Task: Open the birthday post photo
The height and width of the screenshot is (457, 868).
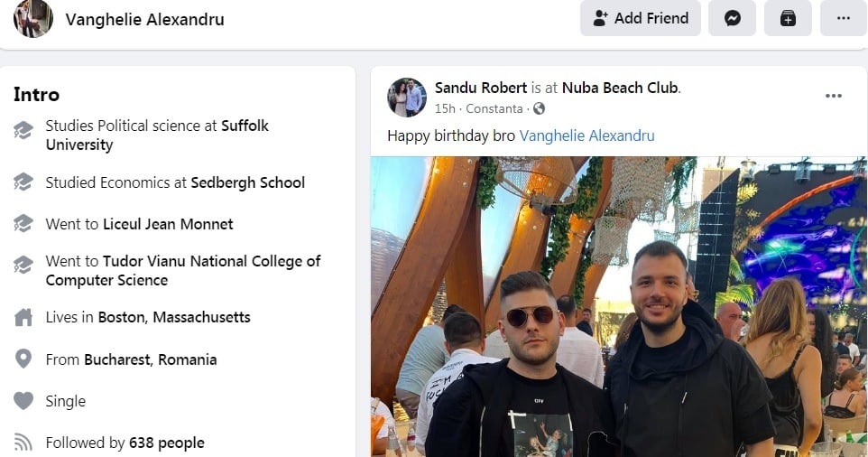Action: coord(618,307)
